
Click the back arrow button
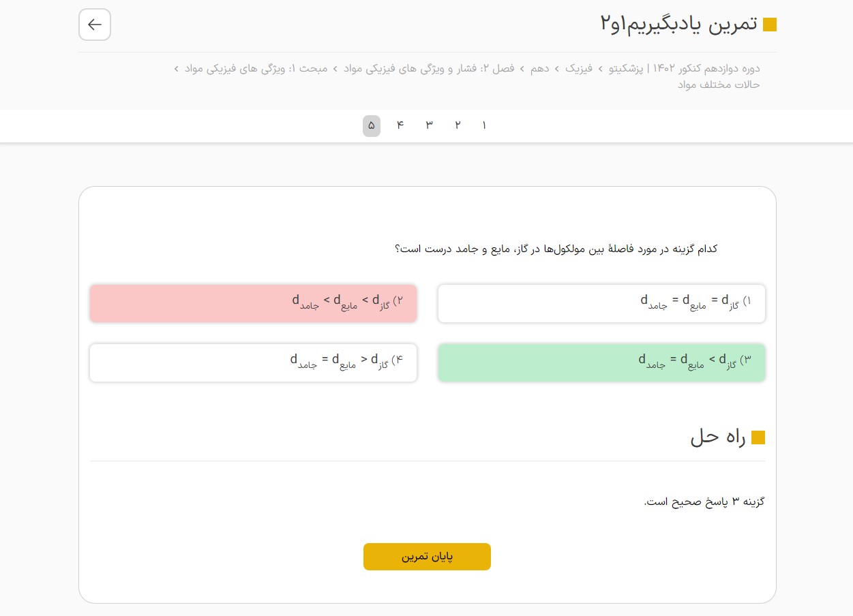click(95, 25)
